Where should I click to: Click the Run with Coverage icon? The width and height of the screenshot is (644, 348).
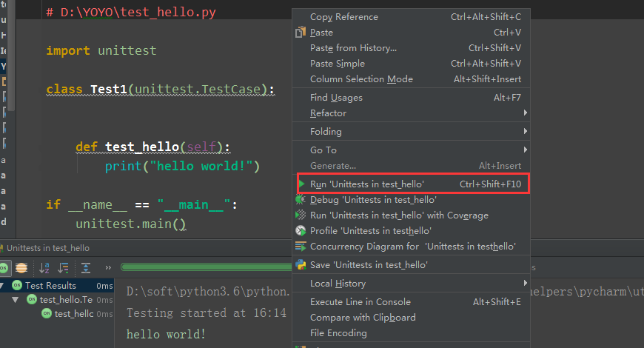point(301,215)
